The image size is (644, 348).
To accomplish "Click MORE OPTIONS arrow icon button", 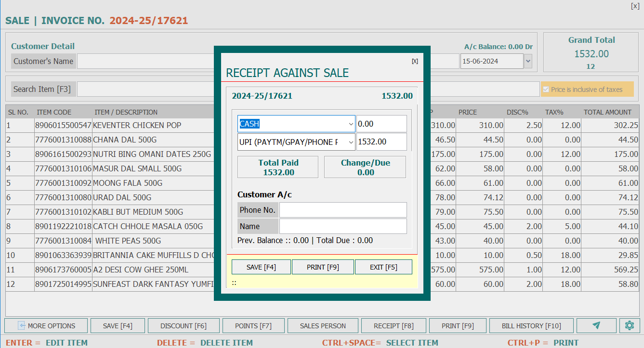I will 46,326.
